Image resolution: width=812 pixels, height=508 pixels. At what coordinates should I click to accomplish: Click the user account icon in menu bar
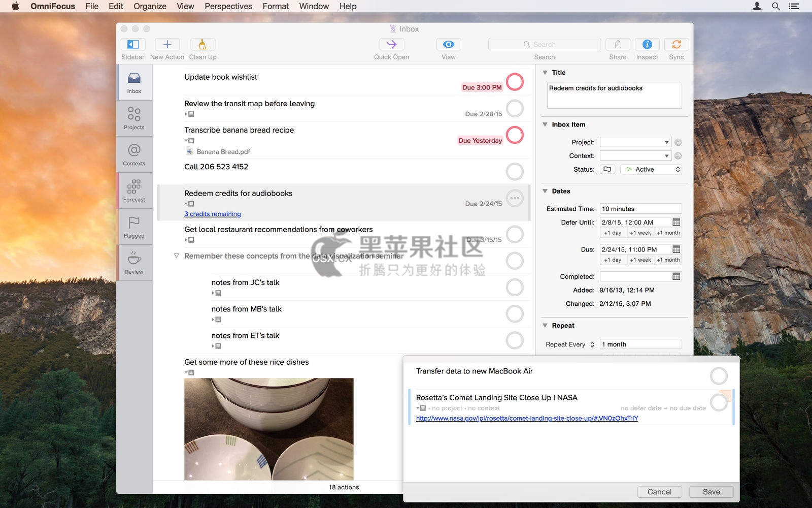coord(757,6)
